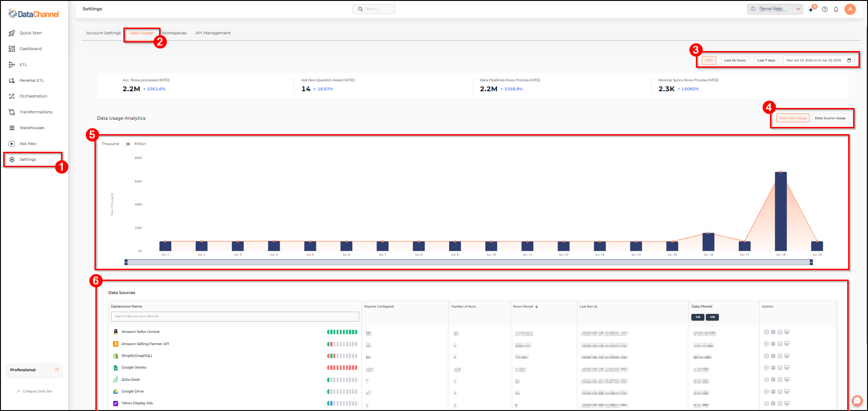
Task: Click Amazon Seller Central data source
Action: pyautogui.click(x=140, y=332)
